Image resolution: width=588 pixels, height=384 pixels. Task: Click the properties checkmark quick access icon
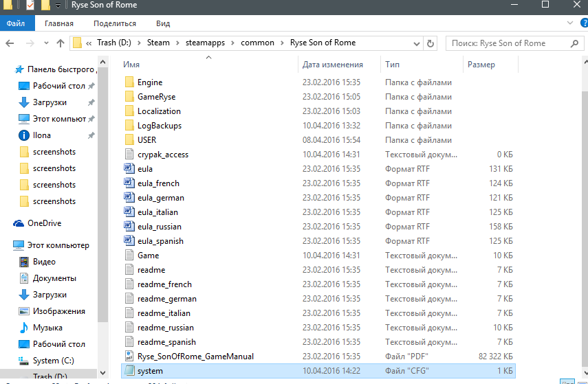[x=30, y=5]
